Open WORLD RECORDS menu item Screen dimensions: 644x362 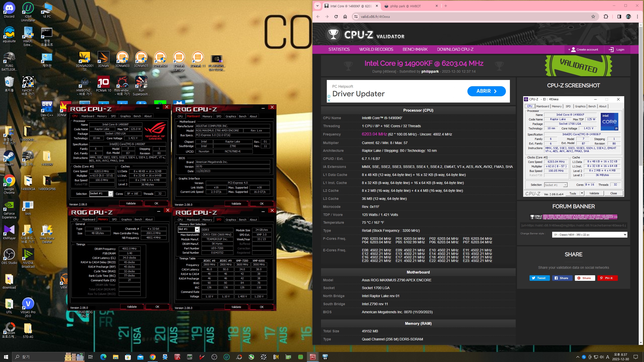click(x=376, y=49)
